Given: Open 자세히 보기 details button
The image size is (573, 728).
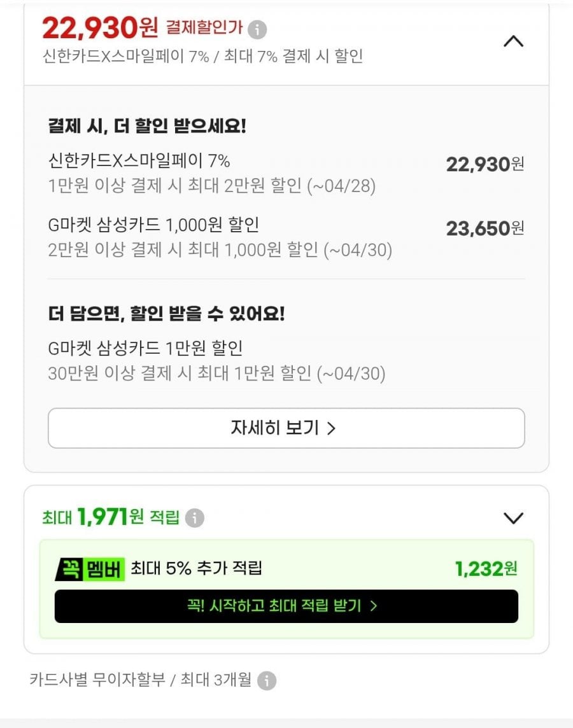Looking at the screenshot, I should (x=286, y=428).
